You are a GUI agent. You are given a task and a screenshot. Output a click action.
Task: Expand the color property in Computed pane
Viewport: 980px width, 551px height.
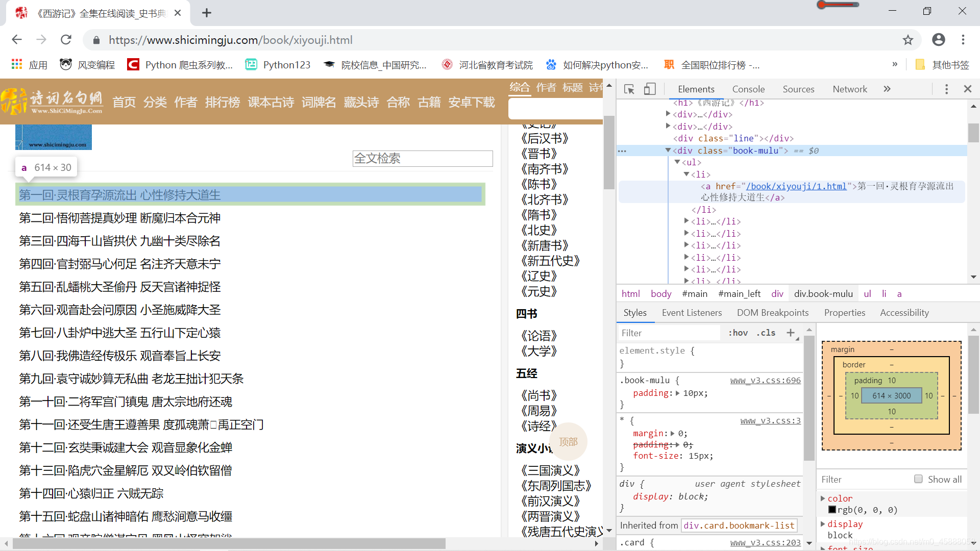[x=823, y=498]
